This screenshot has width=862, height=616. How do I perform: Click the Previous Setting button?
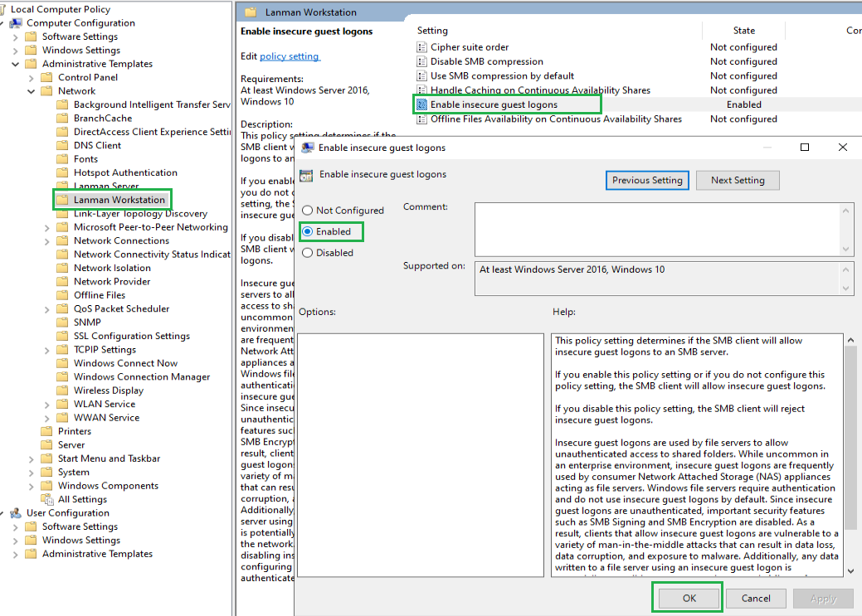[x=647, y=180]
